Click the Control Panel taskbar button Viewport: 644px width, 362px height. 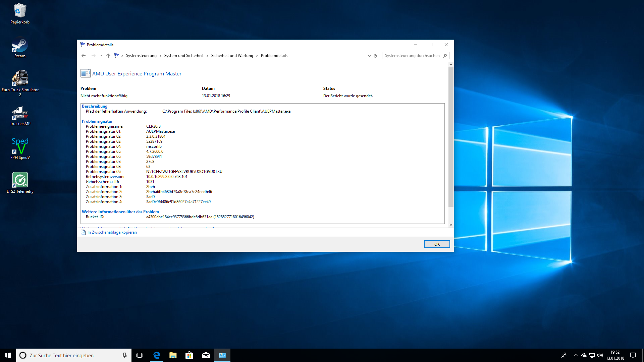[222, 355]
